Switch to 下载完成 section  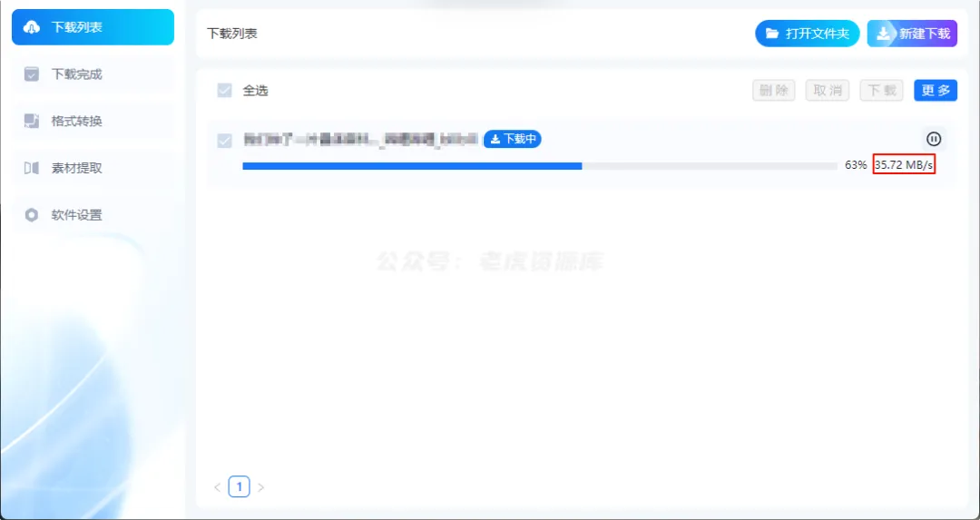[93, 74]
